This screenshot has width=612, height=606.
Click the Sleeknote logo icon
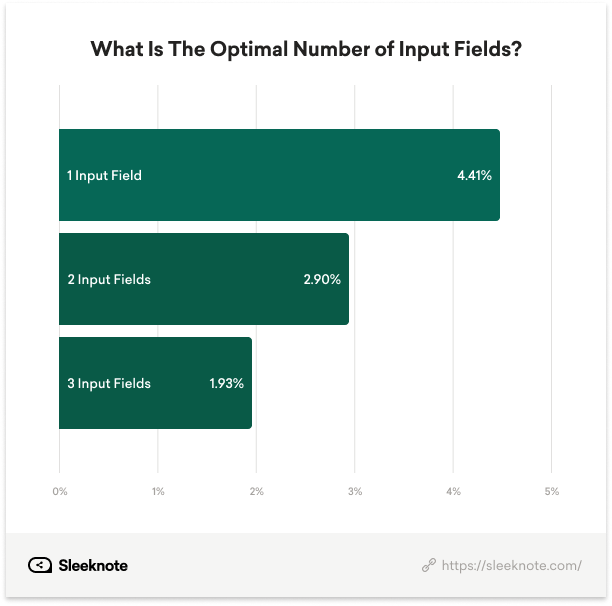40,565
